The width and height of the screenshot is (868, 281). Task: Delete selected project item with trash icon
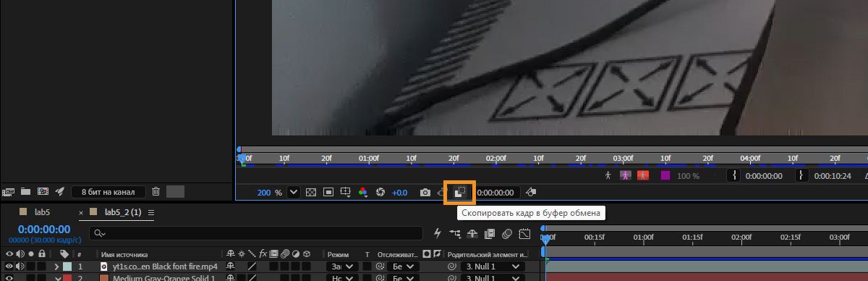point(156,192)
